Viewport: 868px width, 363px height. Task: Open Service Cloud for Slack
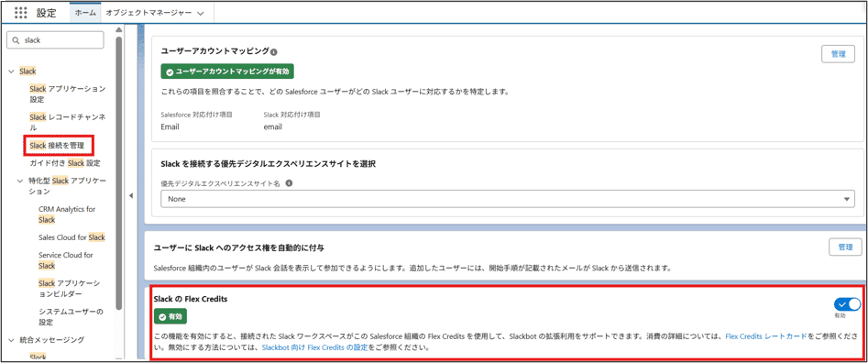(x=66, y=260)
